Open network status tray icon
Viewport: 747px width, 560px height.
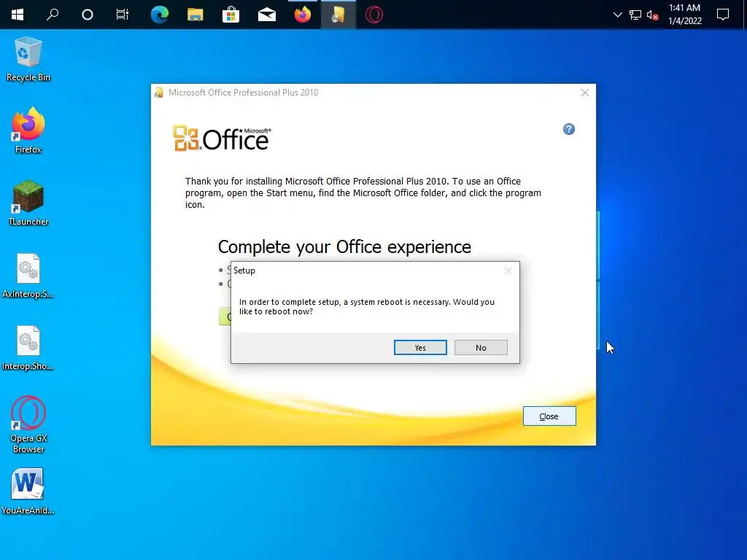pos(635,15)
